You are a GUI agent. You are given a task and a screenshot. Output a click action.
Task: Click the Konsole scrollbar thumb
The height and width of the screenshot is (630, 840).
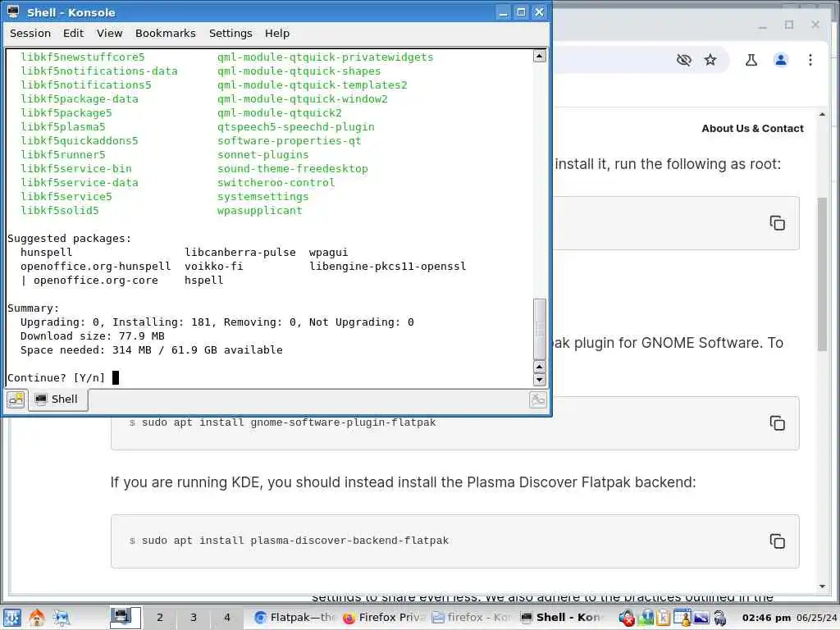pyautogui.click(x=540, y=328)
